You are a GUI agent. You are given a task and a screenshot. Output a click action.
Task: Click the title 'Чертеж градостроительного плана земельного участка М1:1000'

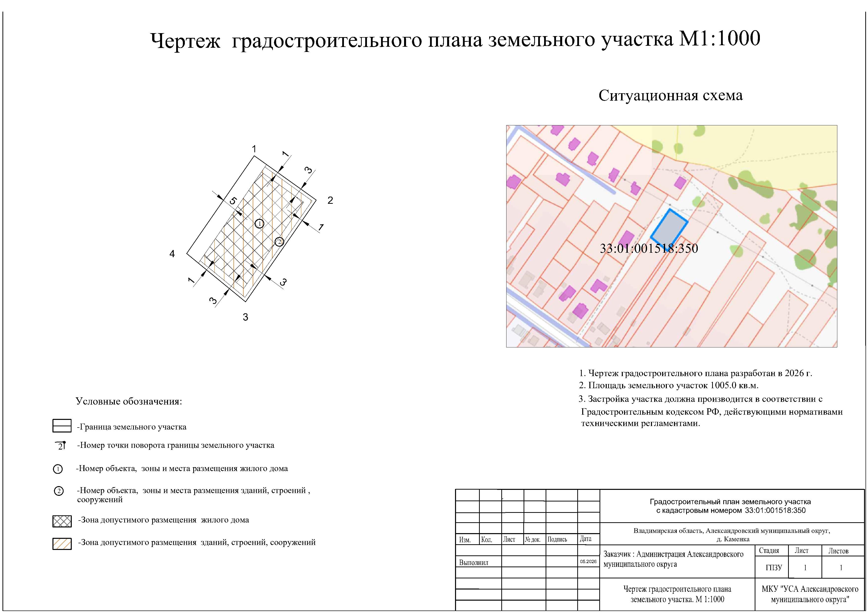tap(455, 40)
